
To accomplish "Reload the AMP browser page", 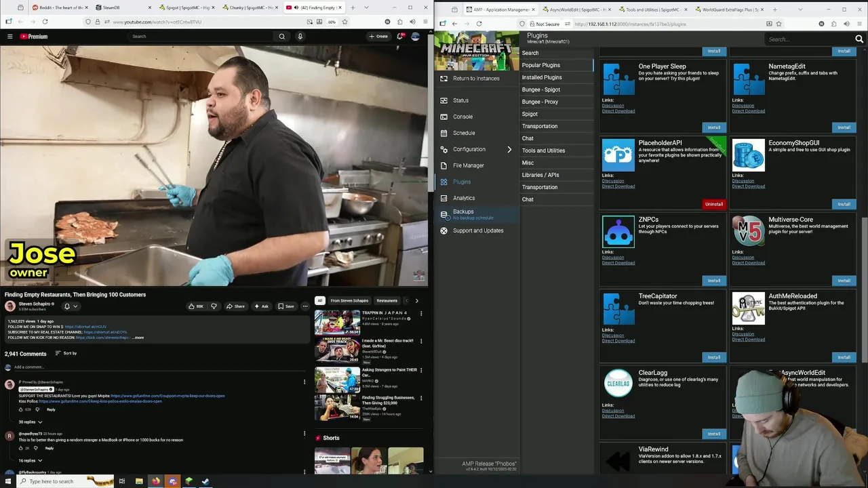I will coord(479,24).
